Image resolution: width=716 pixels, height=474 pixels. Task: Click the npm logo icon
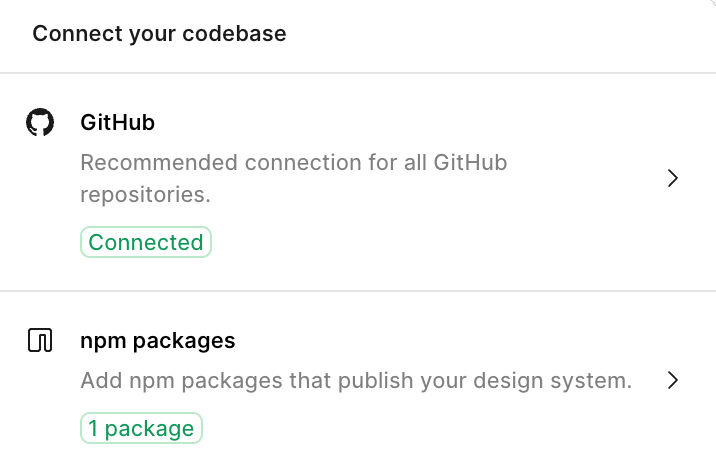pos(40,340)
